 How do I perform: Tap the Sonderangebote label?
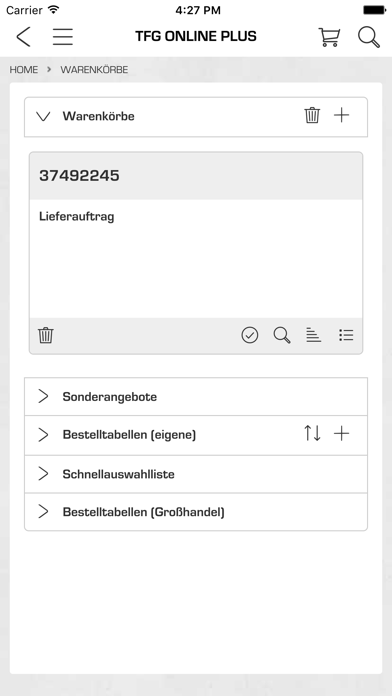point(110,396)
